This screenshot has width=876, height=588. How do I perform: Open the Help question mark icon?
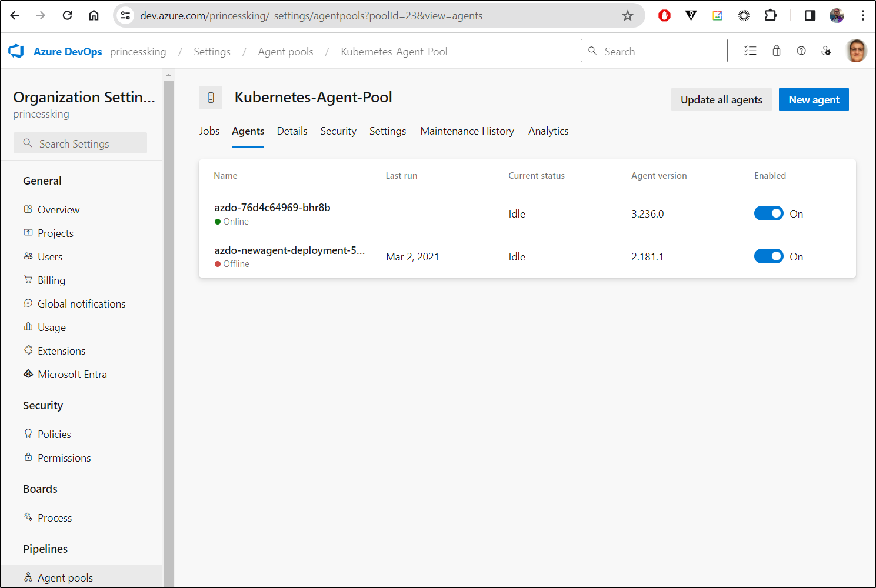[801, 51]
